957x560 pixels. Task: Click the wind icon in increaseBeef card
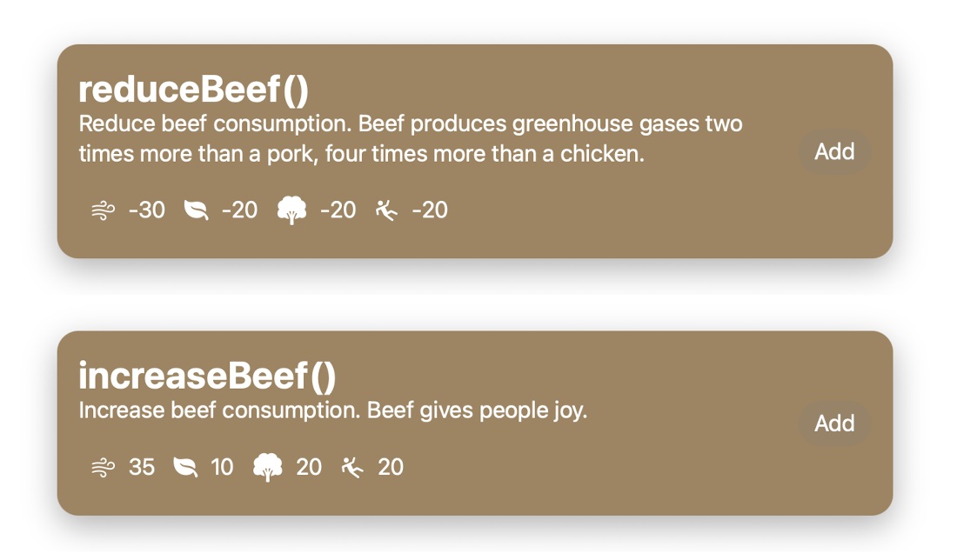coord(103,468)
